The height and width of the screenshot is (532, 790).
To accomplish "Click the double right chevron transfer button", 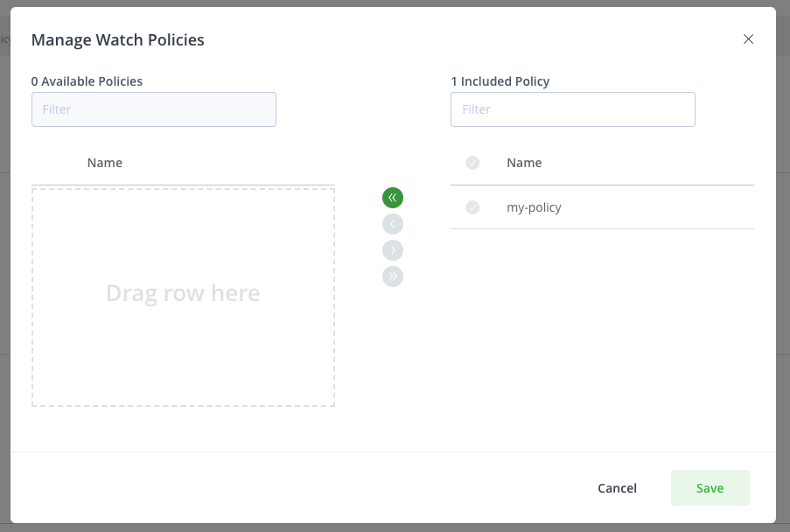I will [x=393, y=276].
